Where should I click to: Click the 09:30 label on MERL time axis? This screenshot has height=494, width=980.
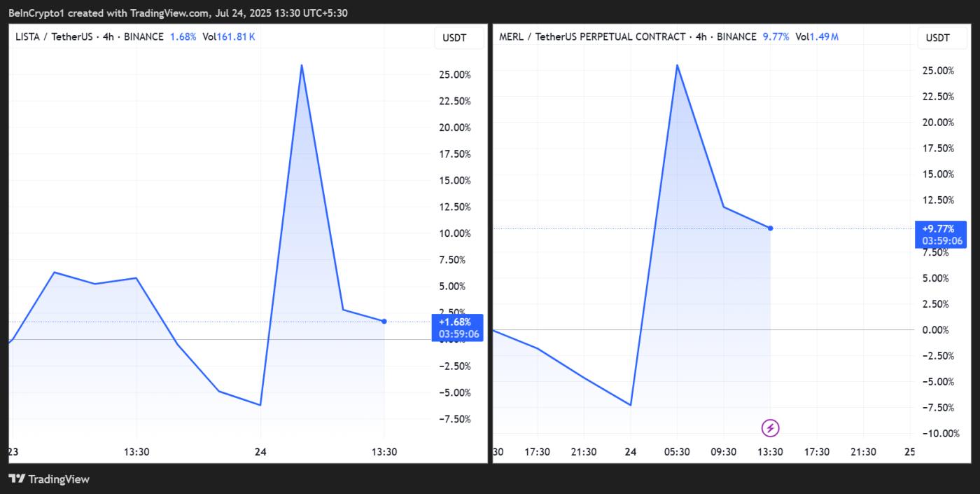pos(723,452)
